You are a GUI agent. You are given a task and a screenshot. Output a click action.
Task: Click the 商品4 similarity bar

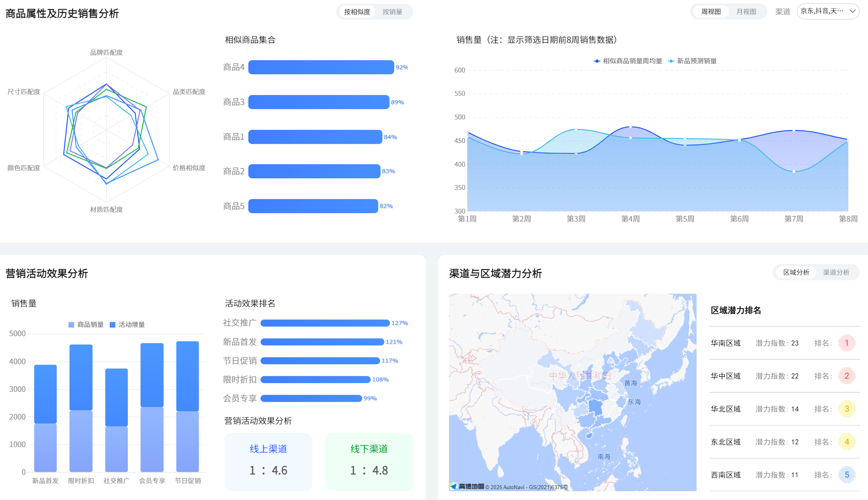[x=321, y=67]
